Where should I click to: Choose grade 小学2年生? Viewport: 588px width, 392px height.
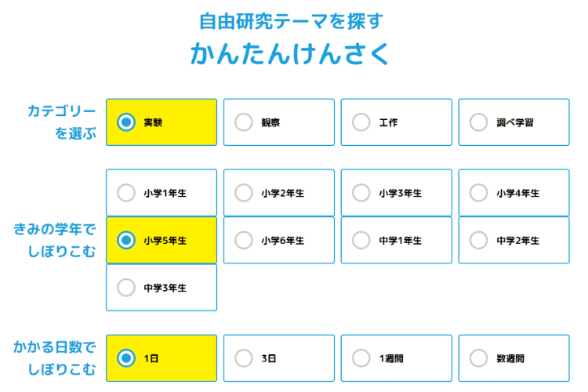244,193
